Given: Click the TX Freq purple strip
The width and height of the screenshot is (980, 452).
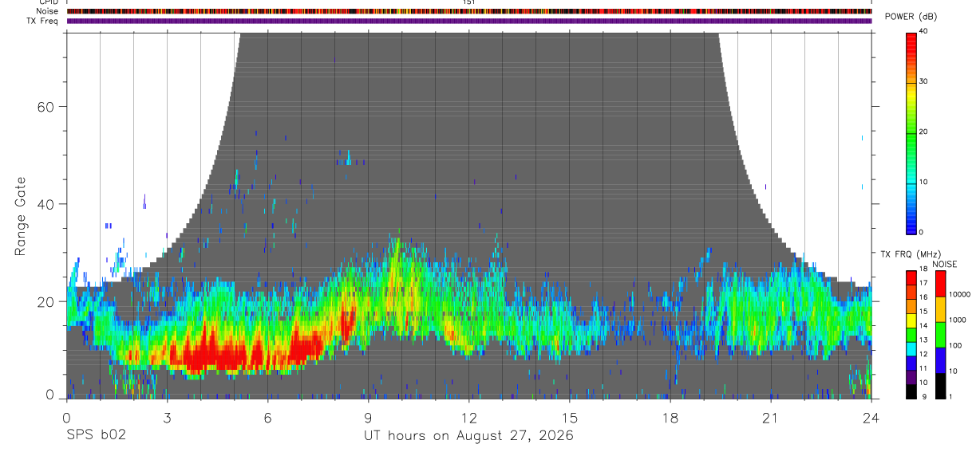Looking at the screenshot, I should (469, 21).
